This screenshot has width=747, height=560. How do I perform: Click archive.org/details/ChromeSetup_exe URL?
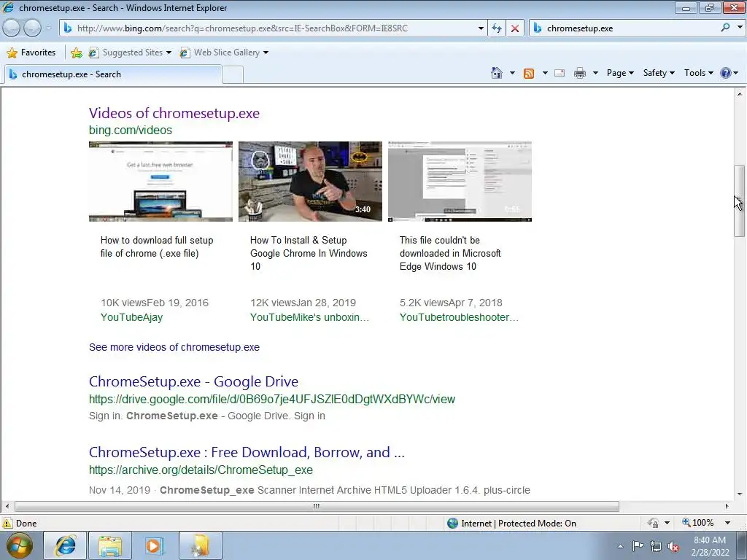click(201, 470)
